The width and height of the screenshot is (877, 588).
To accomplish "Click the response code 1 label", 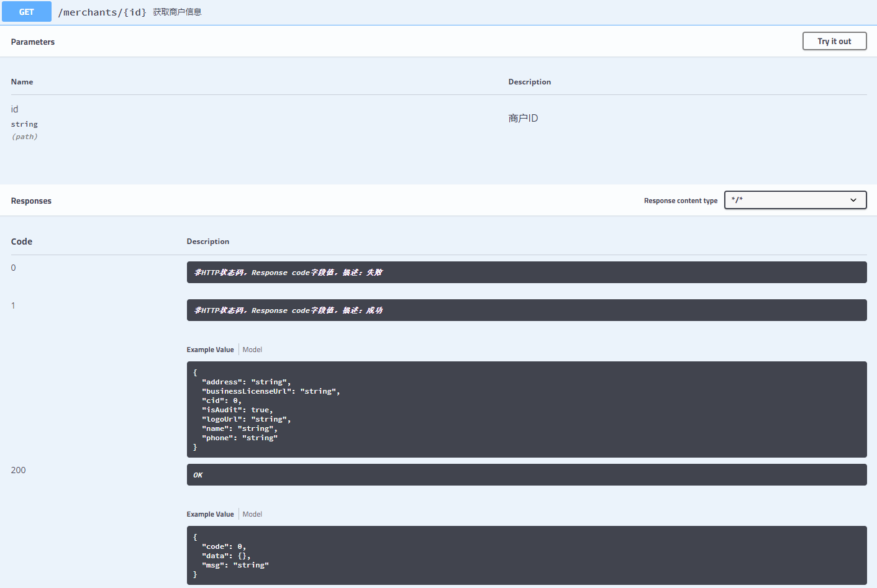I will click(13, 305).
